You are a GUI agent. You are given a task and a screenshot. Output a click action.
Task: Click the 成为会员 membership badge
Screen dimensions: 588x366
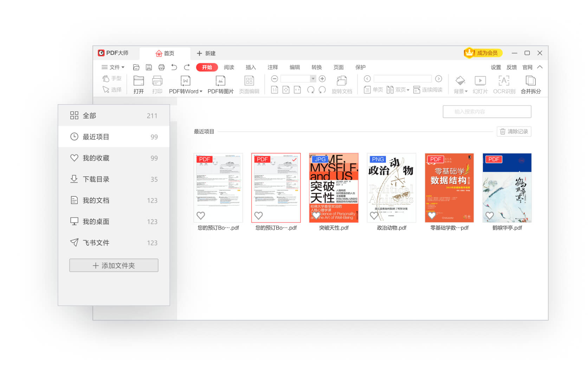point(483,53)
